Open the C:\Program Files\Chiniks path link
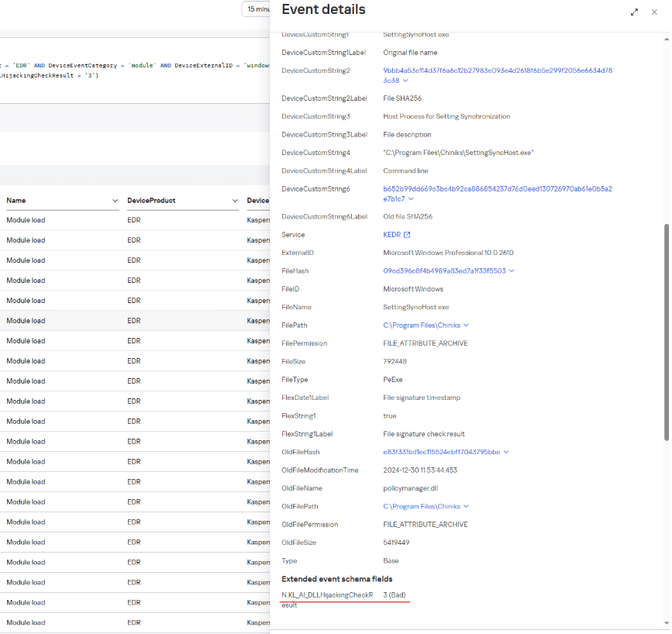672x634 pixels. [x=422, y=326]
